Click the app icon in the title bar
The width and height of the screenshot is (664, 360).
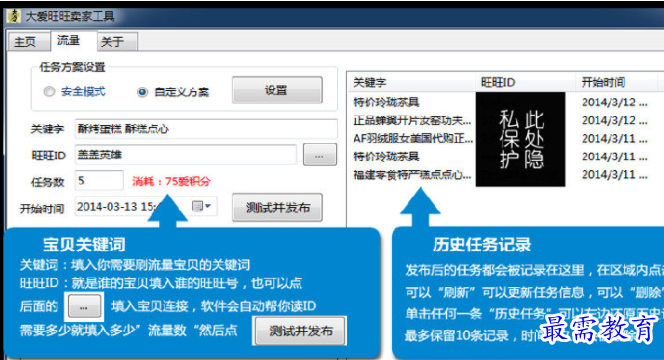click(x=14, y=16)
